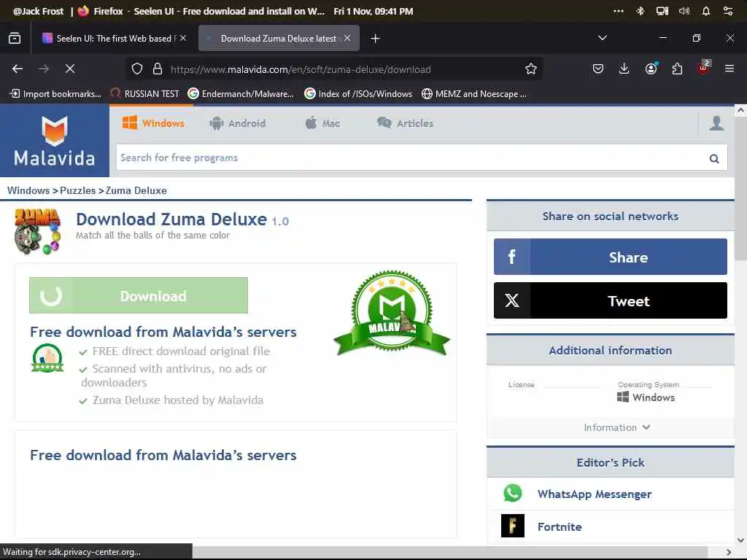
Task: Open Import bookmarks bookmark
Action: pyautogui.click(x=56, y=94)
